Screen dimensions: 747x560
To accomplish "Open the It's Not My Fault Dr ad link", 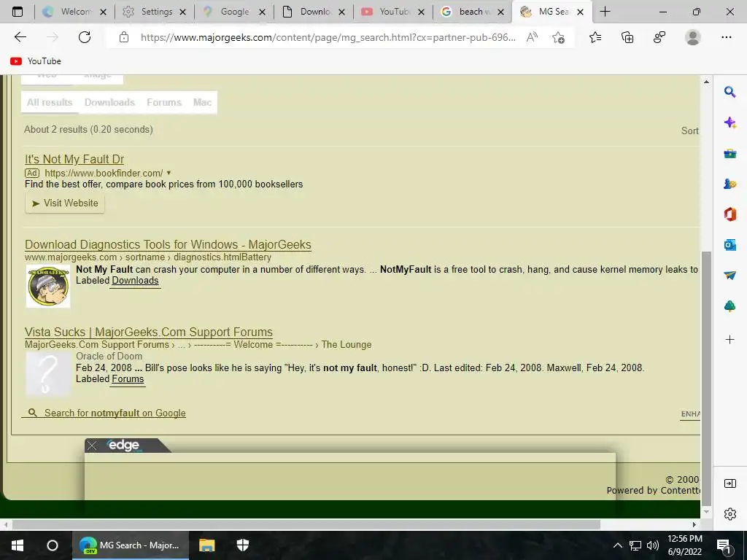I will [74, 159].
